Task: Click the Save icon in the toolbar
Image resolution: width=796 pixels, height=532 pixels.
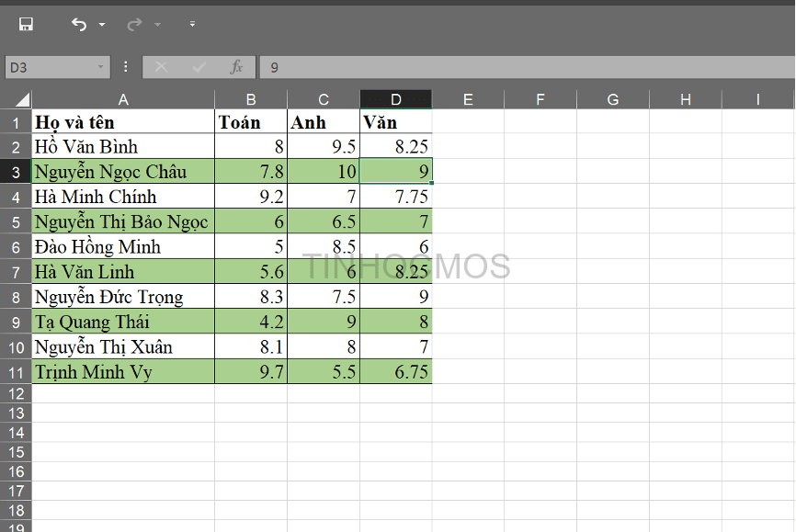Action: [x=26, y=25]
